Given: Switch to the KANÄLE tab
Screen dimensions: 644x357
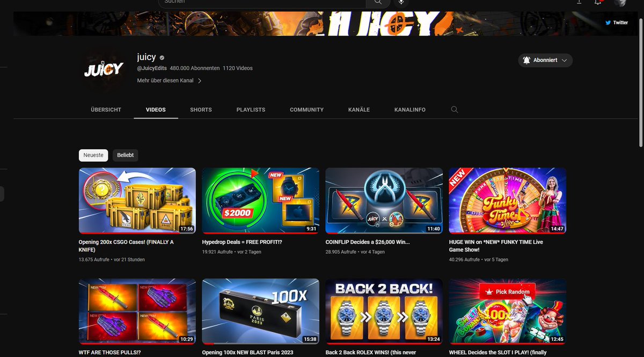Looking at the screenshot, I should coord(359,110).
